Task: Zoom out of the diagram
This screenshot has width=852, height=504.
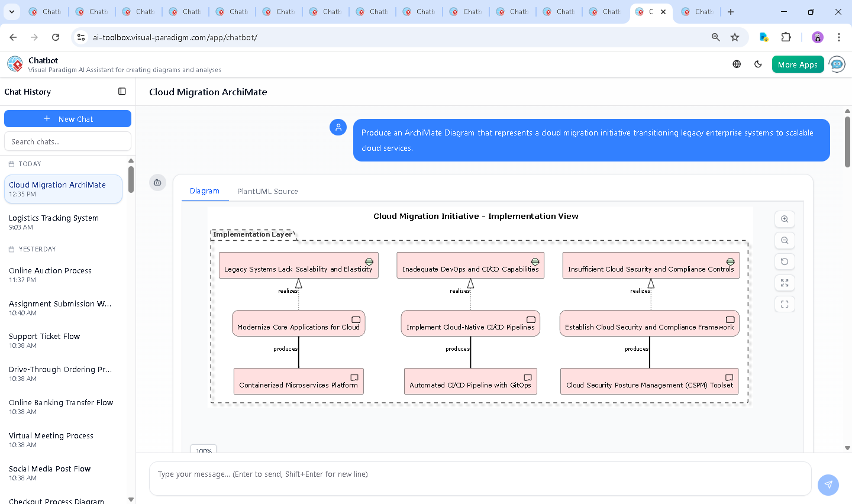Action: tap(785, 240)
